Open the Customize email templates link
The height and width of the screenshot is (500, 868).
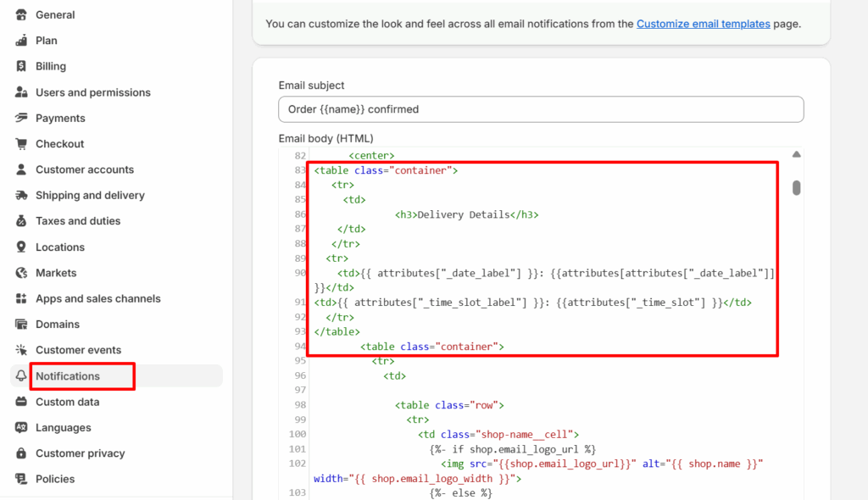[703, 24]
